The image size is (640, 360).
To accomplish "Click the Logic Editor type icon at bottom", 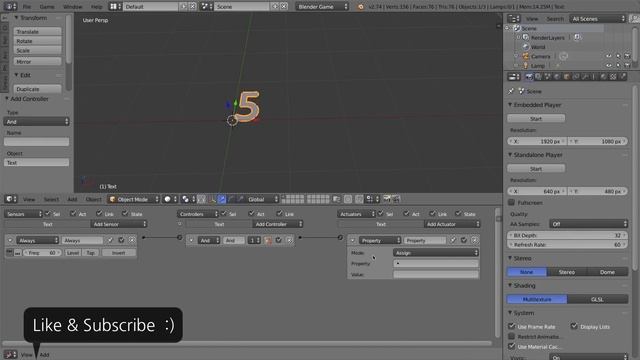I will coord(10,355).
